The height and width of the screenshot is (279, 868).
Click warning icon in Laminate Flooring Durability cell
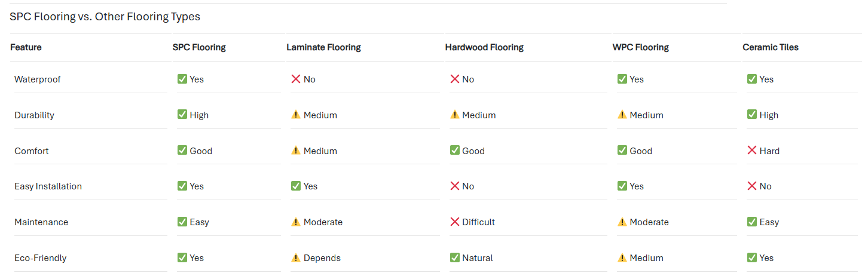tap(295, 115)
